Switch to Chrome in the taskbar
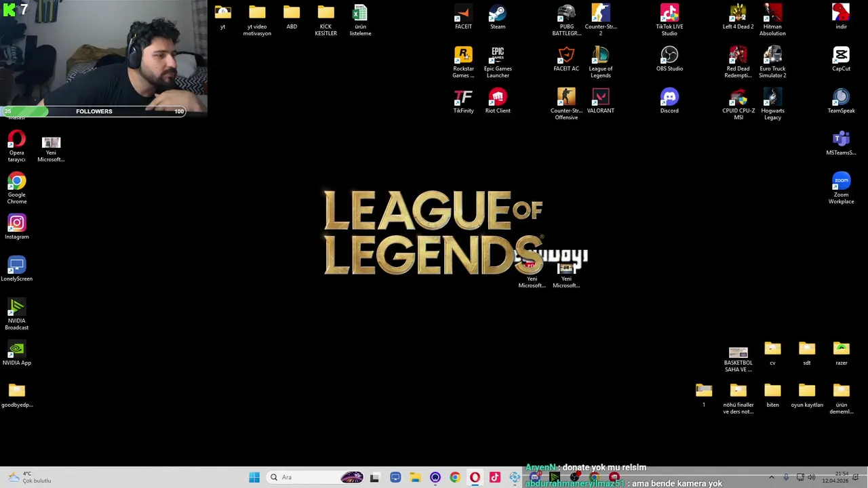The width and height of the screenshot is (868, 488). [x=455, y=477]
